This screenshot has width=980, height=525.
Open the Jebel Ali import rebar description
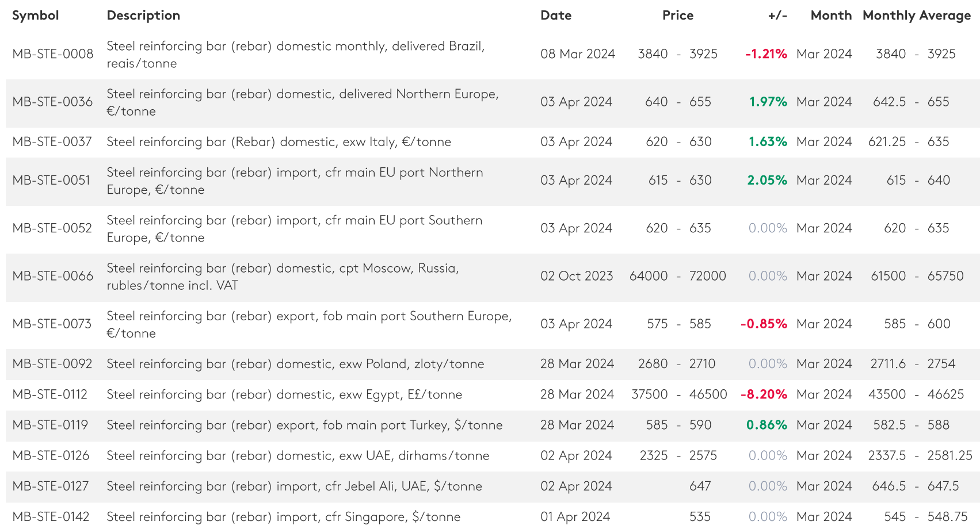point(294,486)
